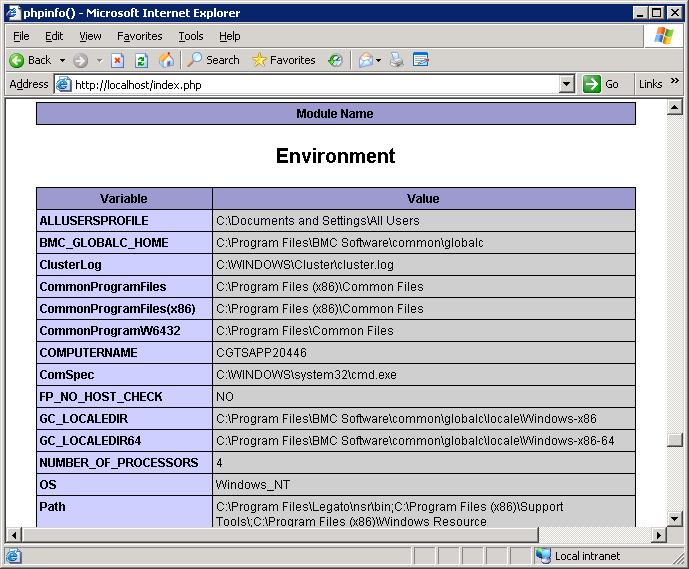
Task: Click the horizontal scrollbar right arrow
Action: (658, 535)
